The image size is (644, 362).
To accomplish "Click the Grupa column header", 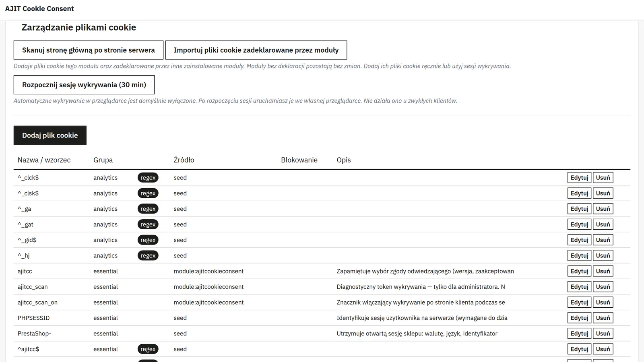I will (x=103, y=160).
